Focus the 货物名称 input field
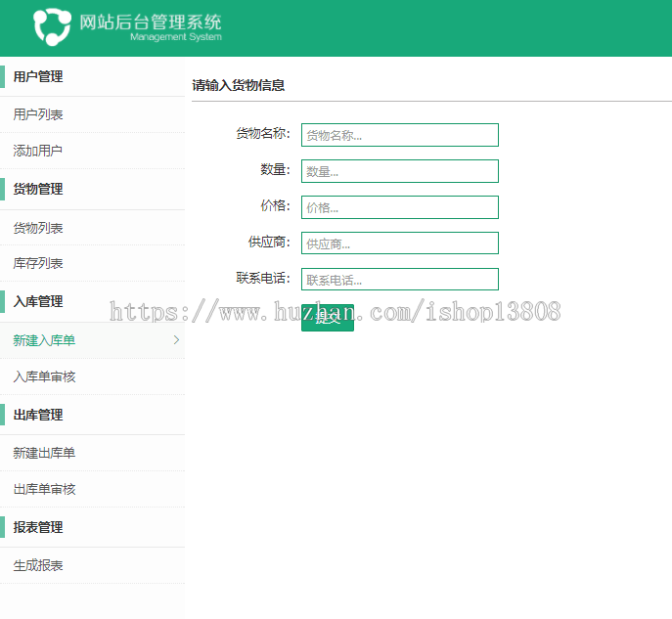This screenshot has width=672, height=619. pos(400,135)
